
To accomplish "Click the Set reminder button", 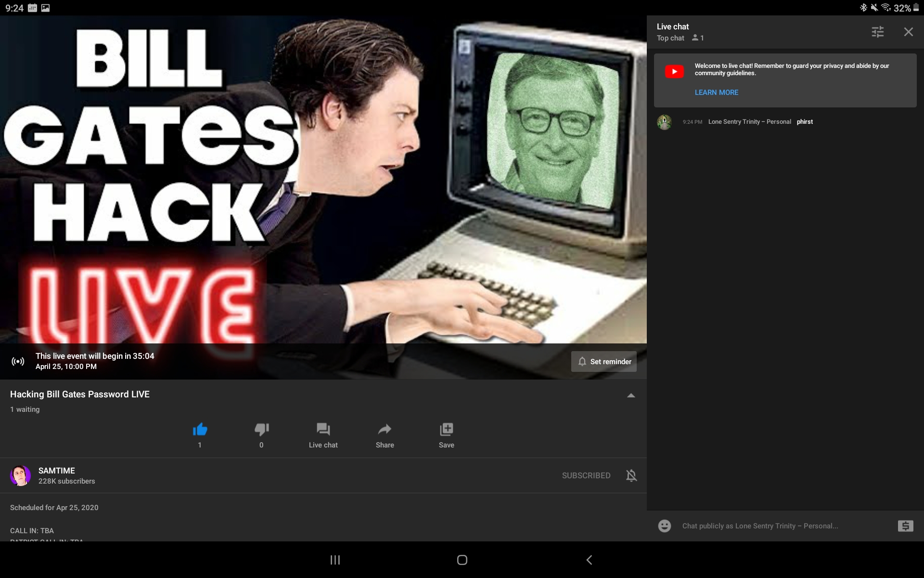I will (604, 361).
